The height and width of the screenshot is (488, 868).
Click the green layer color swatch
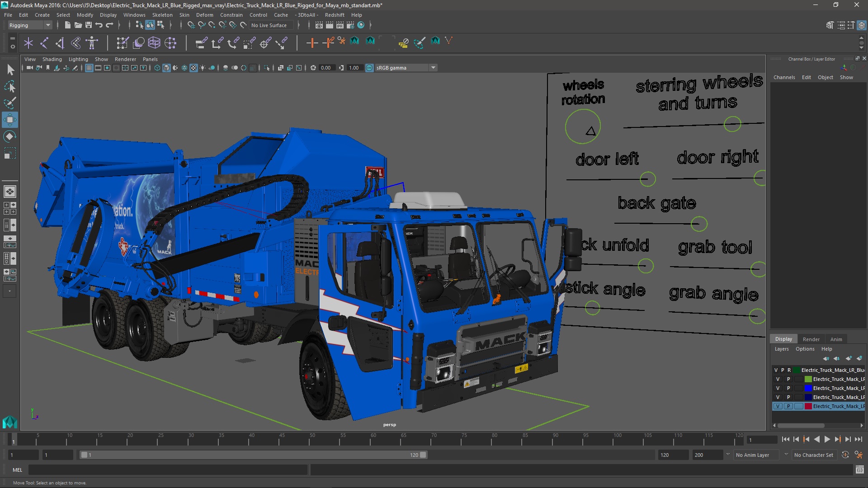coord(808,379)
